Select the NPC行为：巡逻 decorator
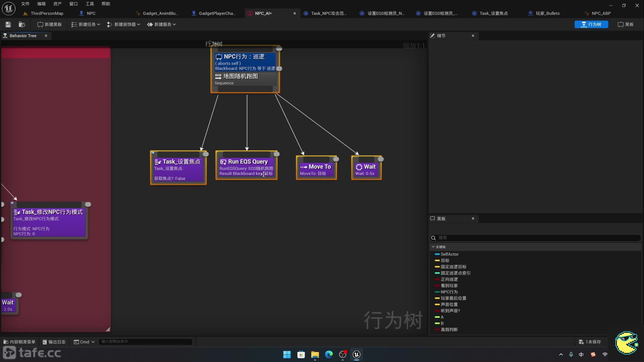Screen dimensions: 644x362 coord(245,62)
